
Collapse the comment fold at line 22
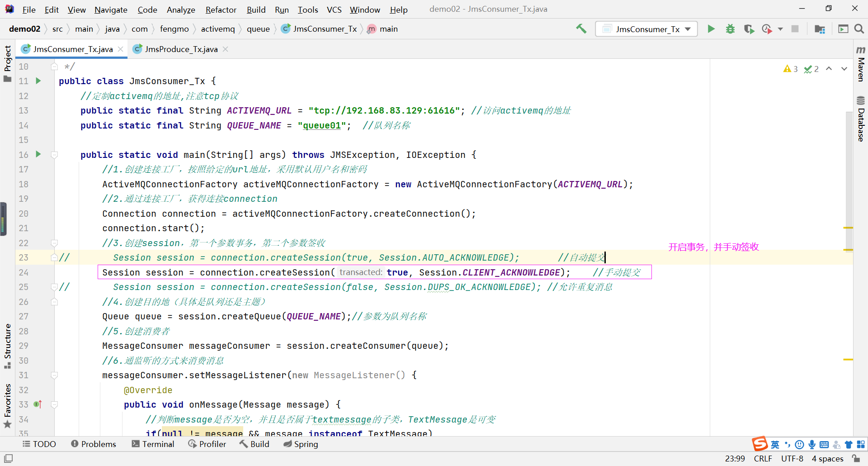[54, 243]
